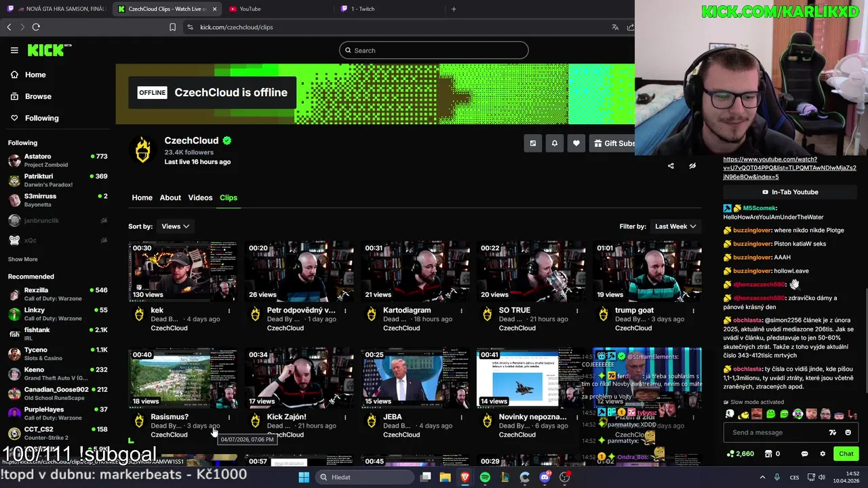Send message with green Chat button

point(846,453)
